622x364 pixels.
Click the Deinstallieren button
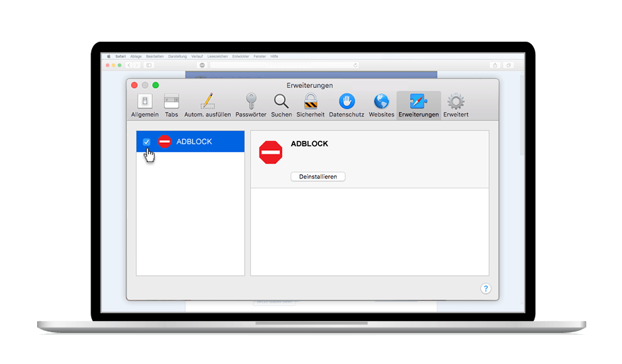318,177
